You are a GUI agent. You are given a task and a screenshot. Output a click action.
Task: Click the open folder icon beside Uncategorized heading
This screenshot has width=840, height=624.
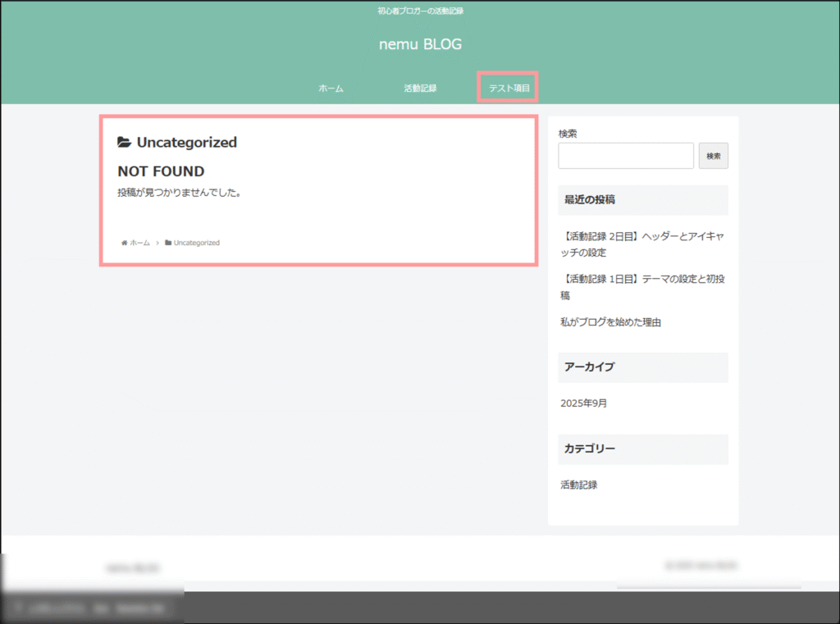click(124, 143)
